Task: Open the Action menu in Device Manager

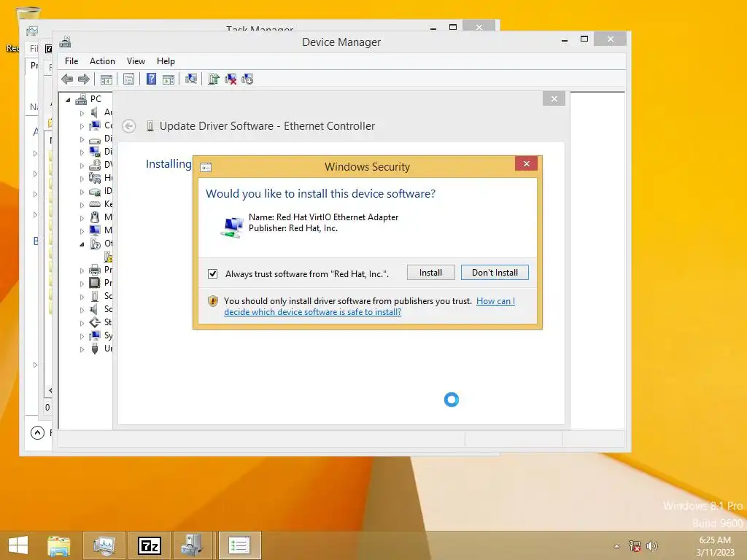Action: click(x=102, y=61)
